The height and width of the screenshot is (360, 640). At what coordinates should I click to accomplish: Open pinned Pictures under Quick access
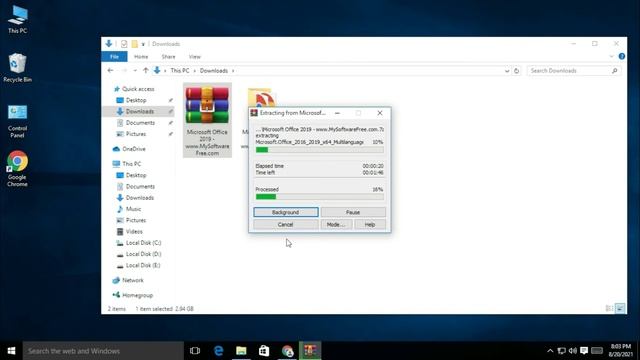136,134
